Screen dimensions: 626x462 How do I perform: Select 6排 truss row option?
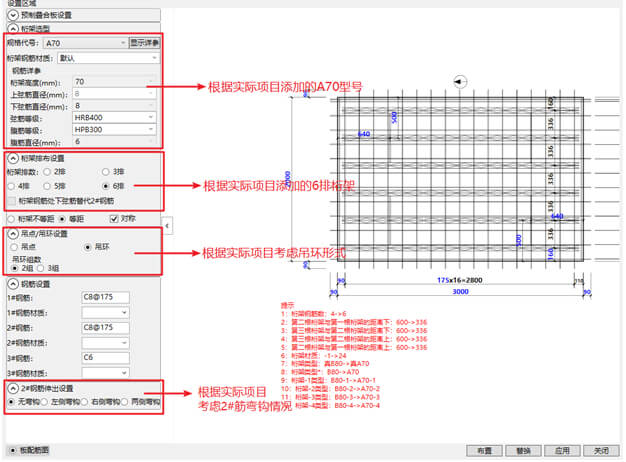pyautogui.click(x=105, y=186)
